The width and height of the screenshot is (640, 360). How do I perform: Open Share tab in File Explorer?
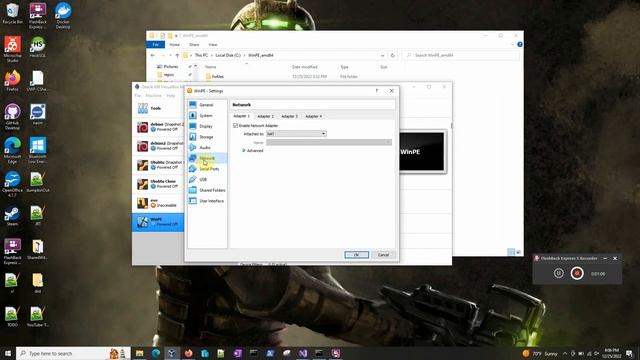tap(194, 44)
